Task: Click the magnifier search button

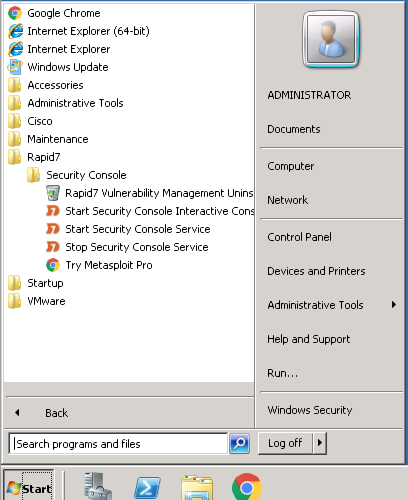Action: tap(239, 444)
